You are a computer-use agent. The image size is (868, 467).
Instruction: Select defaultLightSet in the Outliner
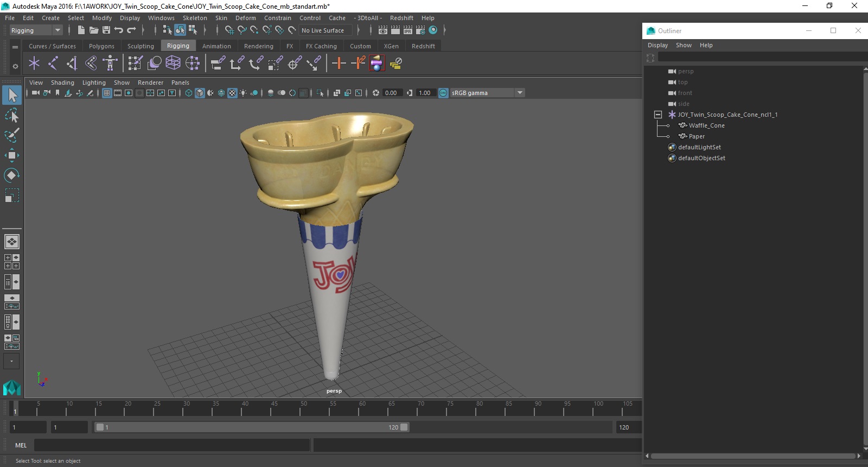pos(699,147)
